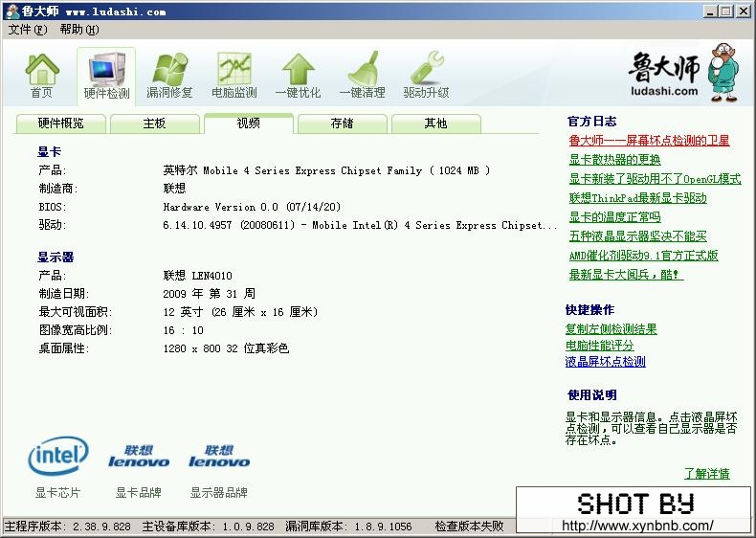Image resolution: width=756 pixels, height=538 pixels.
Task: Click the 主设备库版本: 1.0.9.828 status entry
Action: [209, 526]
